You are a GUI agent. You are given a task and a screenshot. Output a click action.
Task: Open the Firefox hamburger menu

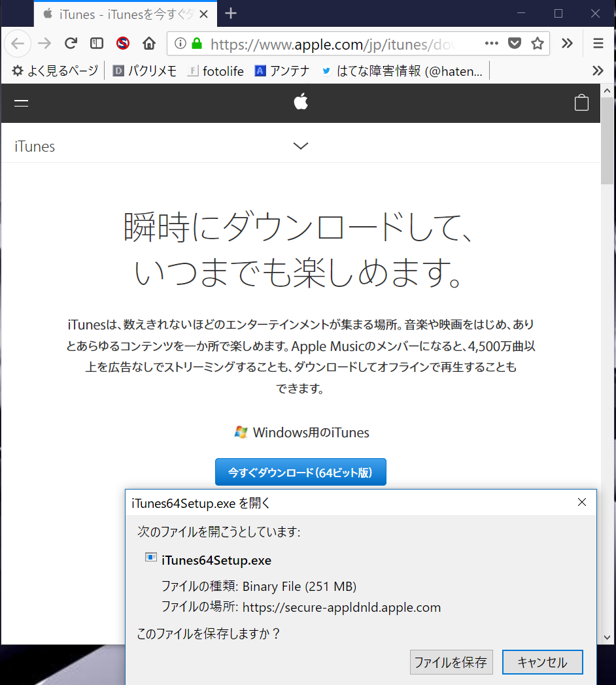pos(598,43)
